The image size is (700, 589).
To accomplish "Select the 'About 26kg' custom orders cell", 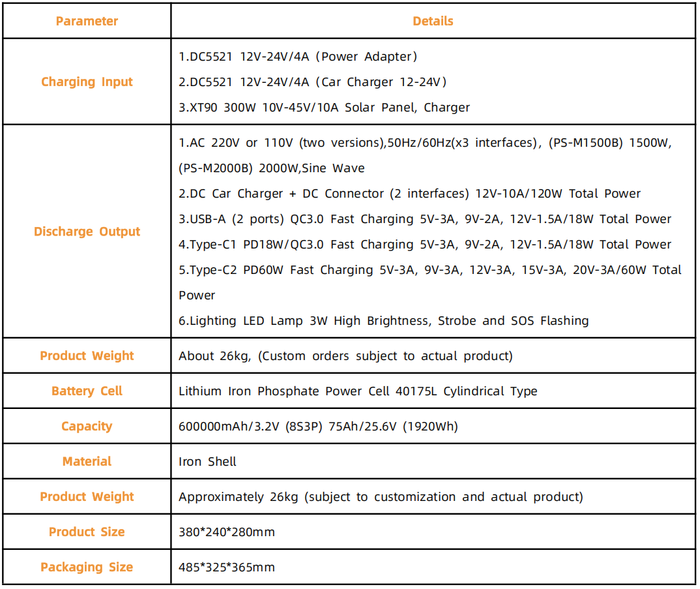I will (x=345, y=356).
